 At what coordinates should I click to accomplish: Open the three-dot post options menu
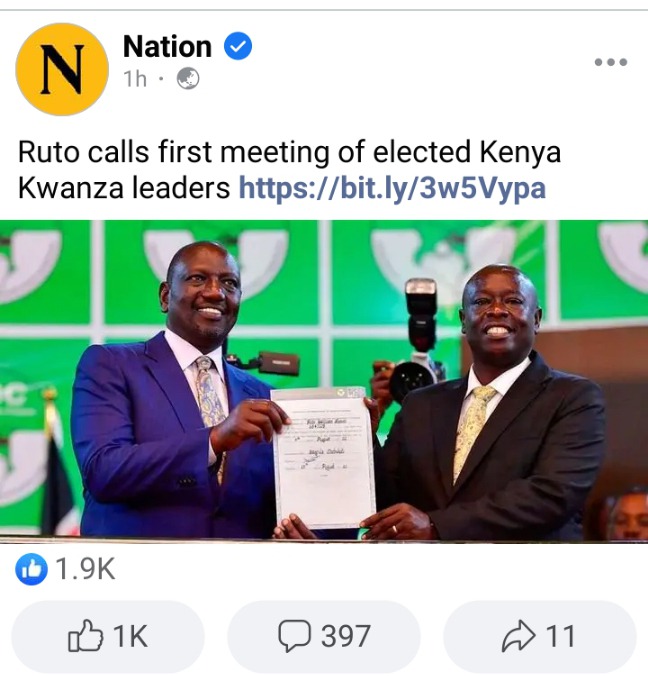tap(610, 62)
